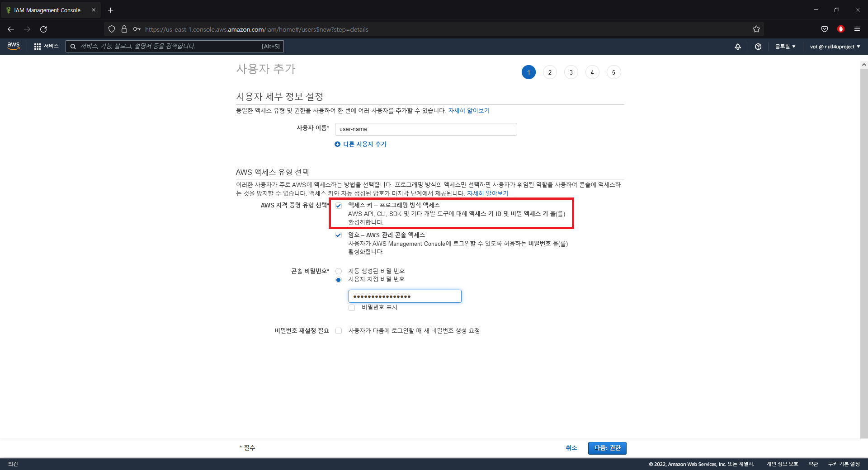Open a new browser tab

point(111,10)
